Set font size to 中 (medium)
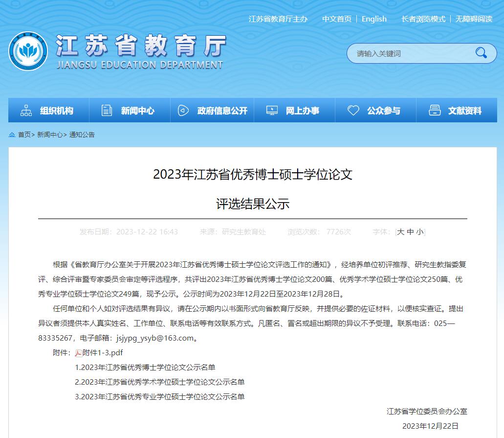Screen dimensions: 504x438 click(410, 232)
